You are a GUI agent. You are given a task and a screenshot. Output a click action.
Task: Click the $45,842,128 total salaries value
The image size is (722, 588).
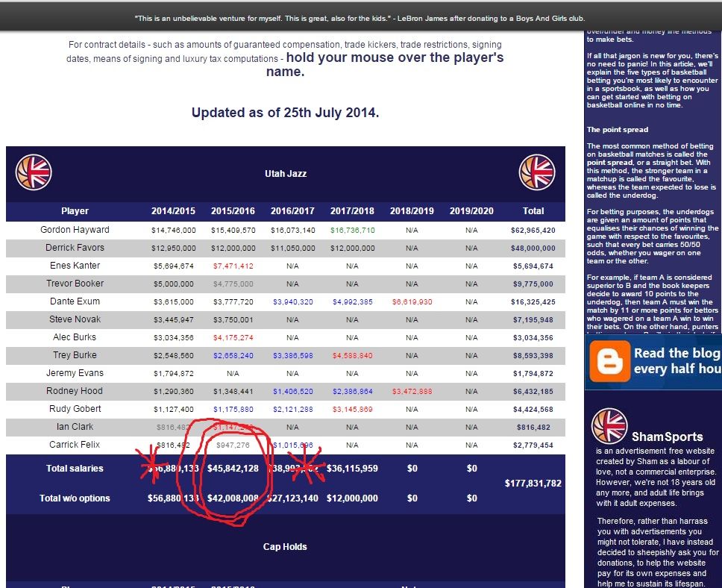tap(233, 469)
